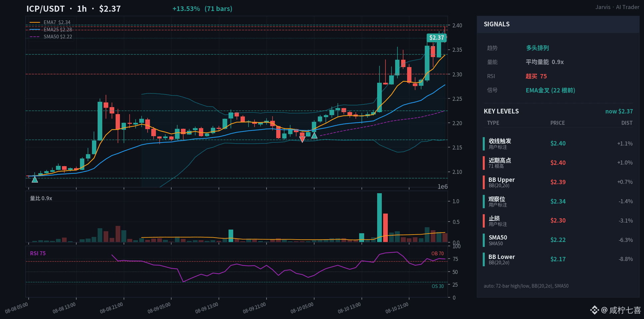This screenshot has height=319, width=644.
Task: Click the Jarvis · AI Trader label
Action: (x=617, y=7)
